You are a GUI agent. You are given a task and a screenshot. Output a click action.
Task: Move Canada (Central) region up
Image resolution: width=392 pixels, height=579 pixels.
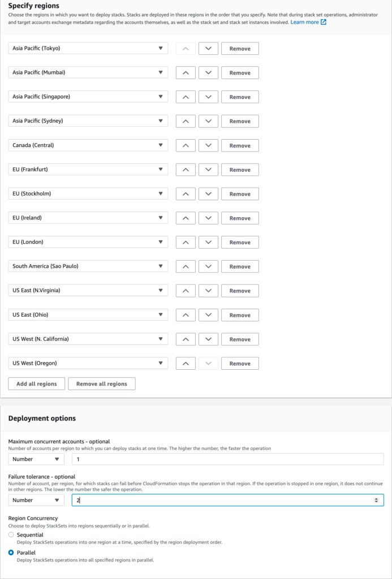(x=186, y=146)
